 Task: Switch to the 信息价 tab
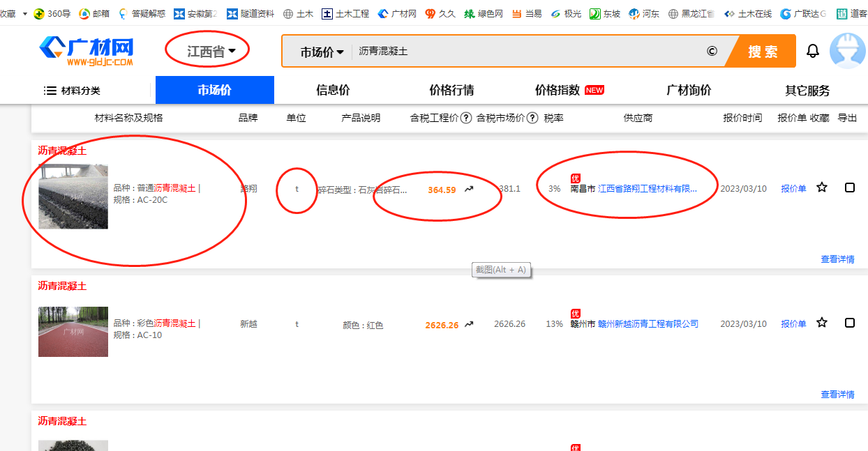[333, 90]
